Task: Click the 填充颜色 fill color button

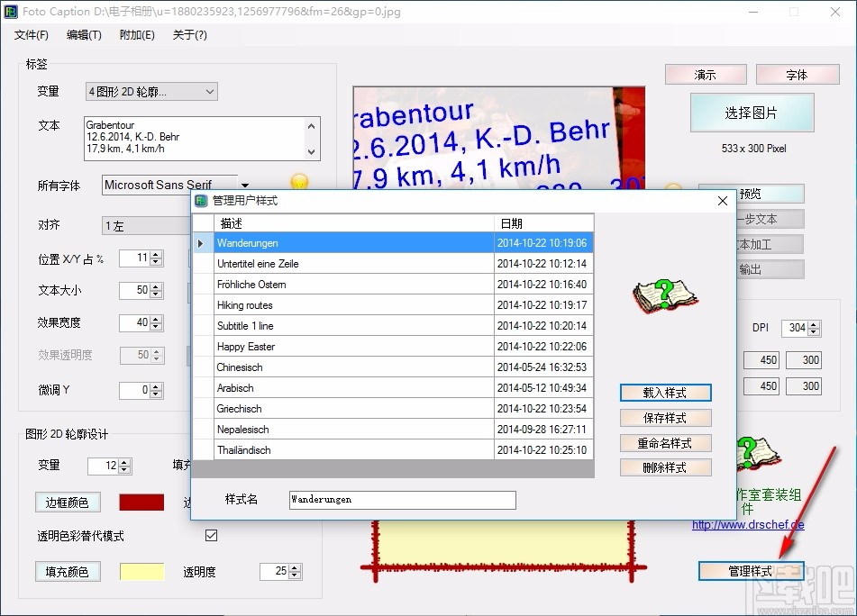Action: point(68,572)
